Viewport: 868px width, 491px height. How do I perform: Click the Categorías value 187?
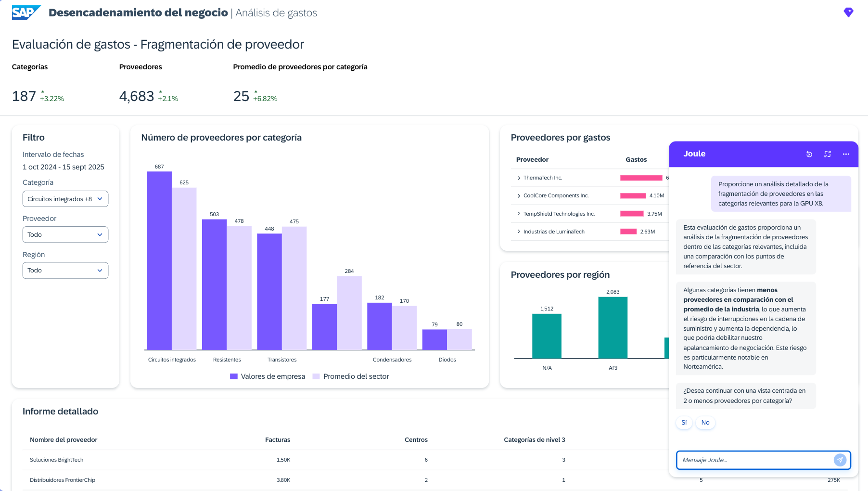coord(24,96)
